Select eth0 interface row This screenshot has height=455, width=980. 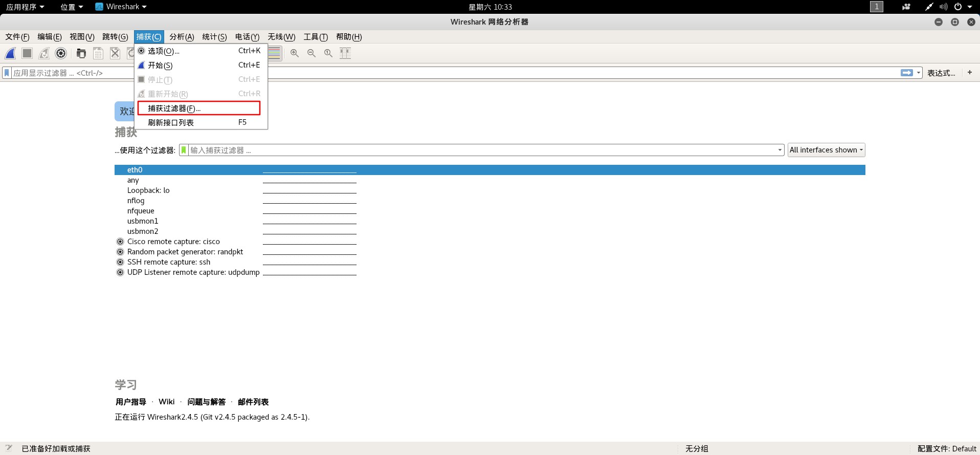pyautogui.click(x=490, y=170)
